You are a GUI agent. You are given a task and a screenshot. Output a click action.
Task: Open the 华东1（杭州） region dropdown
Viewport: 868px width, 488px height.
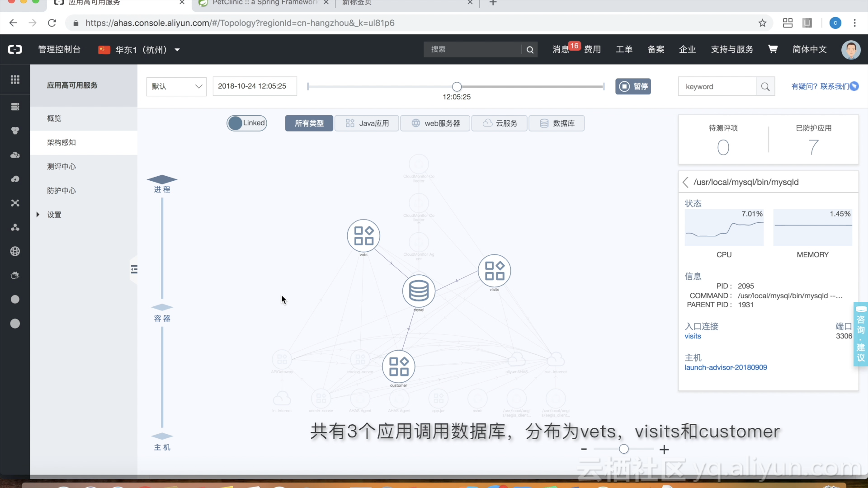140,50
